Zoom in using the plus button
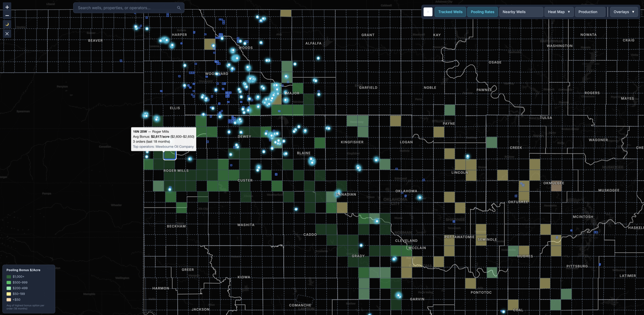The height and width of the screenshot is (315, 644). pyautogui.click(x=7, y=7)
